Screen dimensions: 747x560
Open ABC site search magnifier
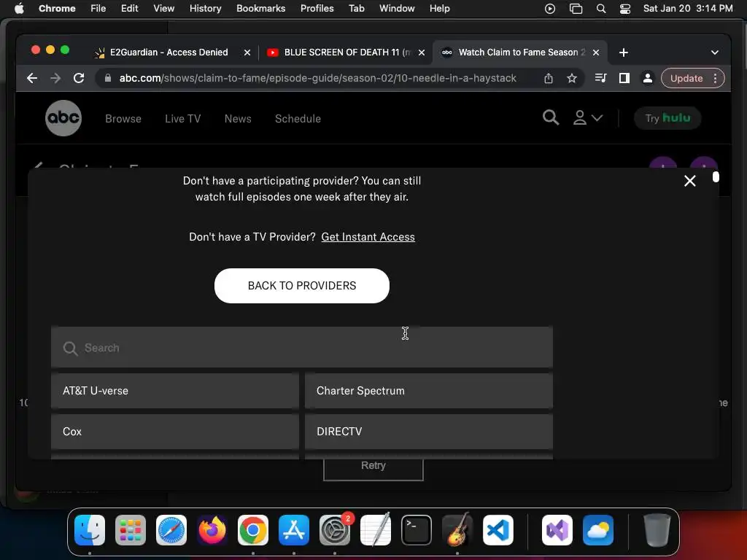coord(550,117)
